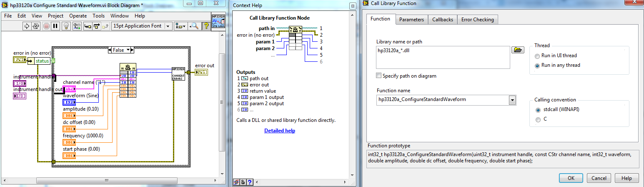644x187 pixels.
Task: Click the Call Library Function node on the diagram
Action: tap(128, 81)
